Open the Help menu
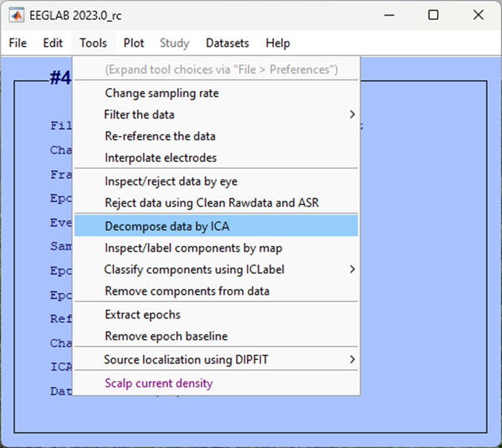Image resolution: width=502 pixels, height=448 pixels. click(x=278, y=43)
